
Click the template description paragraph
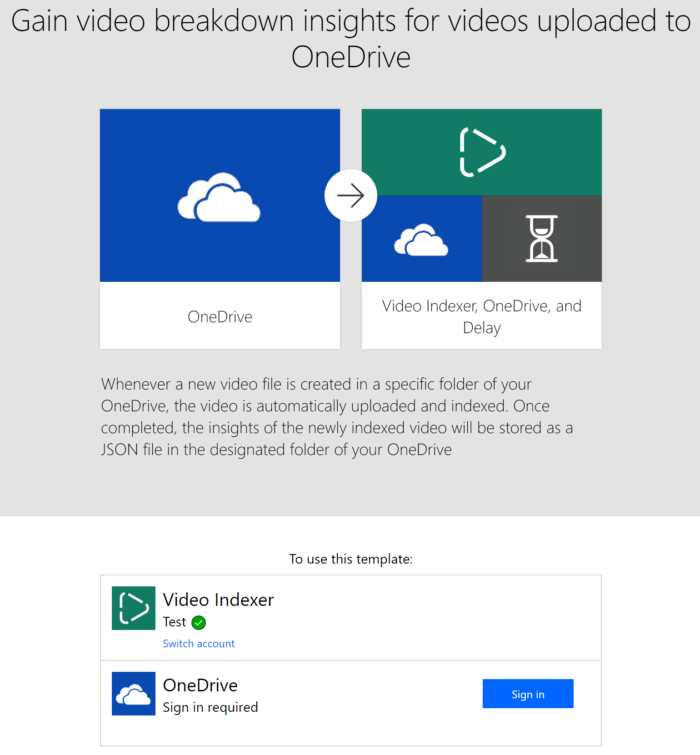[337, 417]
